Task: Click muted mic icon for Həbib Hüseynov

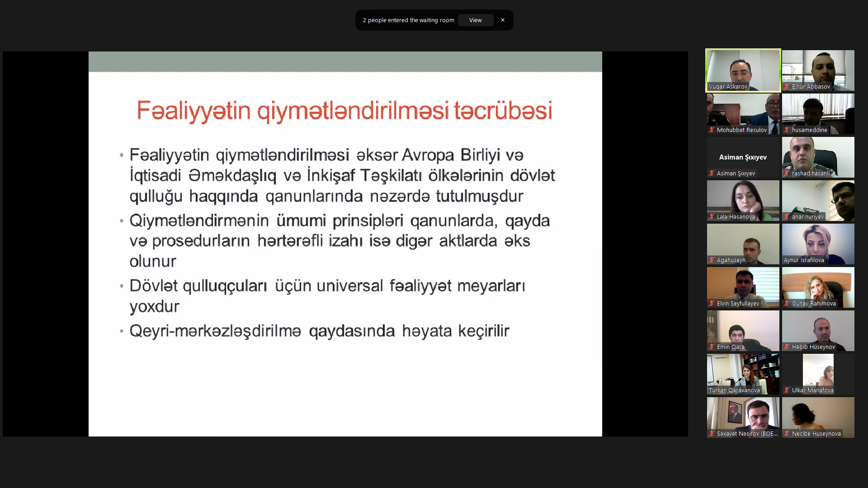Action: 787,347
